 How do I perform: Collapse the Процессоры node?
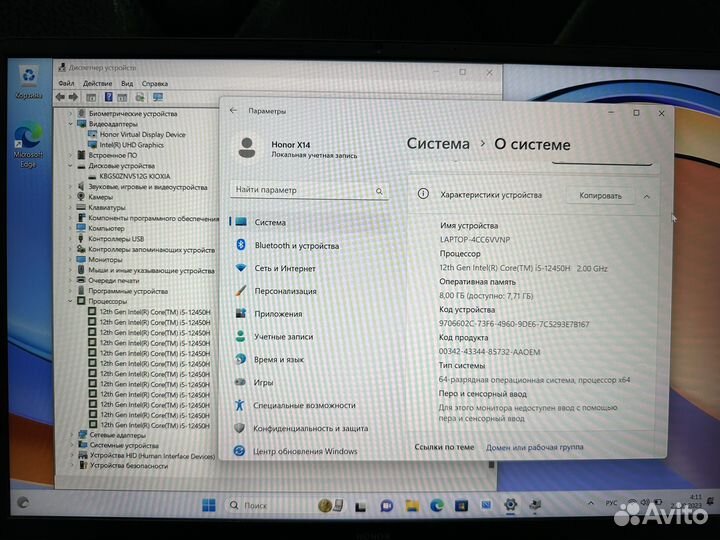click(70, 301)
